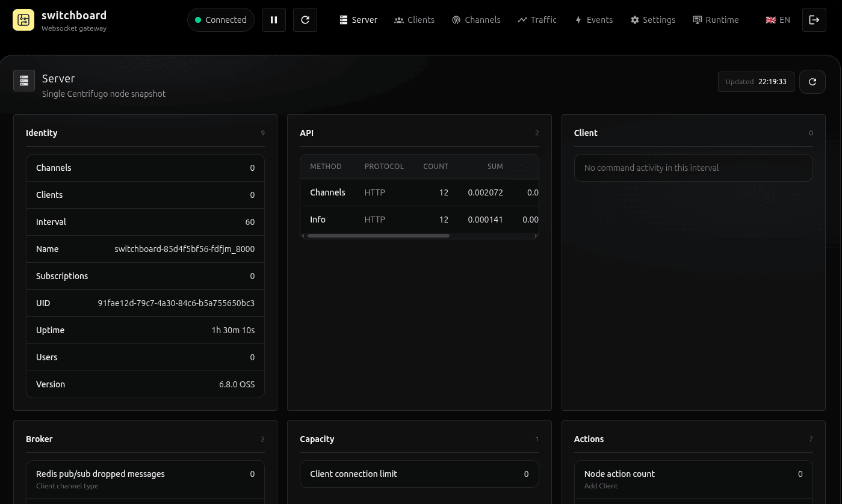This screenshot has width=842, height=504.
Task: Click the Updated 22:19:33 timestamp
Action: (x=756, y=82)
